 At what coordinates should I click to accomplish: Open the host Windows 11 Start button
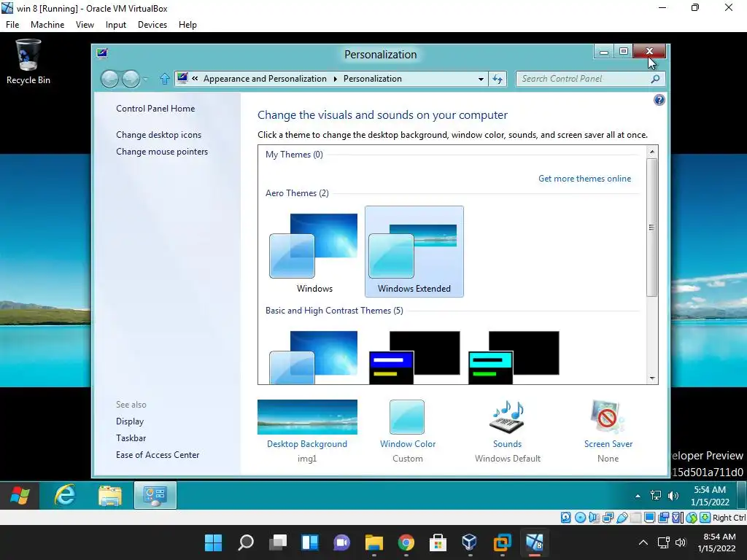[x=213, y=542]
